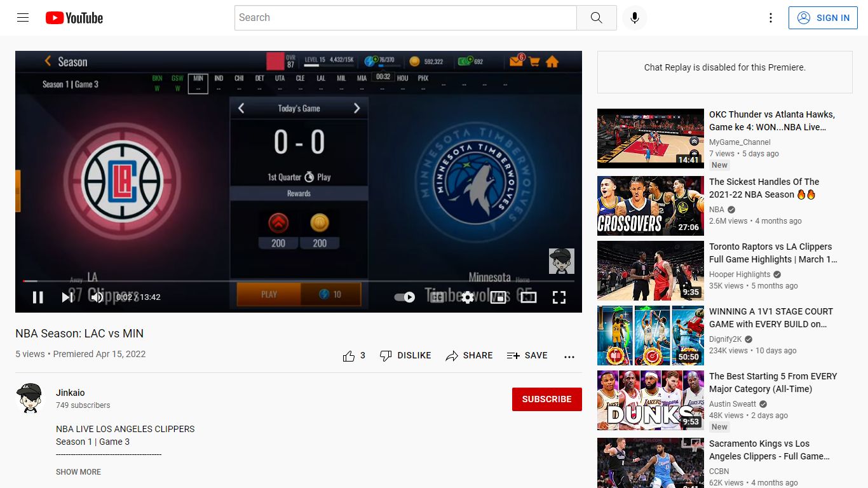
Task: Focus the Search input field
Action: [x=405, y=18]
